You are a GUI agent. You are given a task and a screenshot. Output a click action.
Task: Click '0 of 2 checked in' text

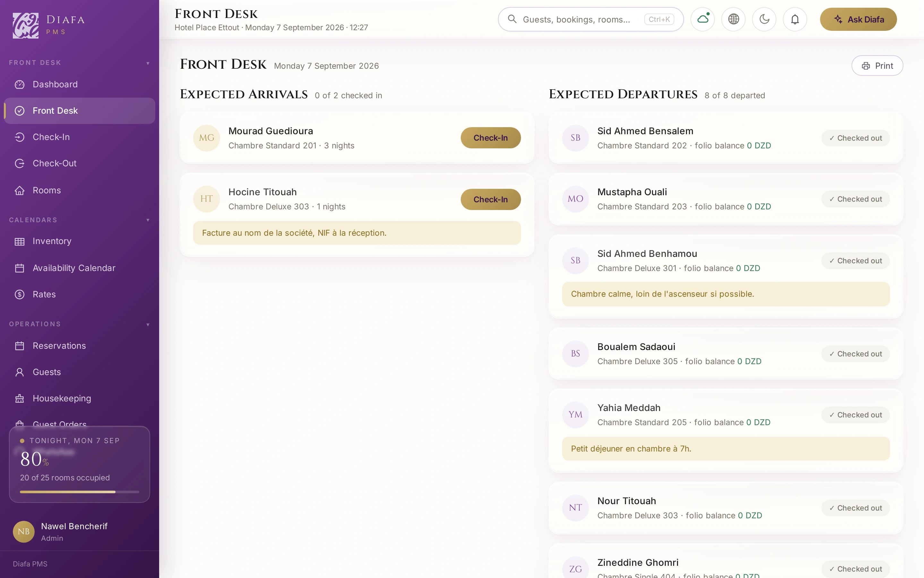[x=348, y=96]
